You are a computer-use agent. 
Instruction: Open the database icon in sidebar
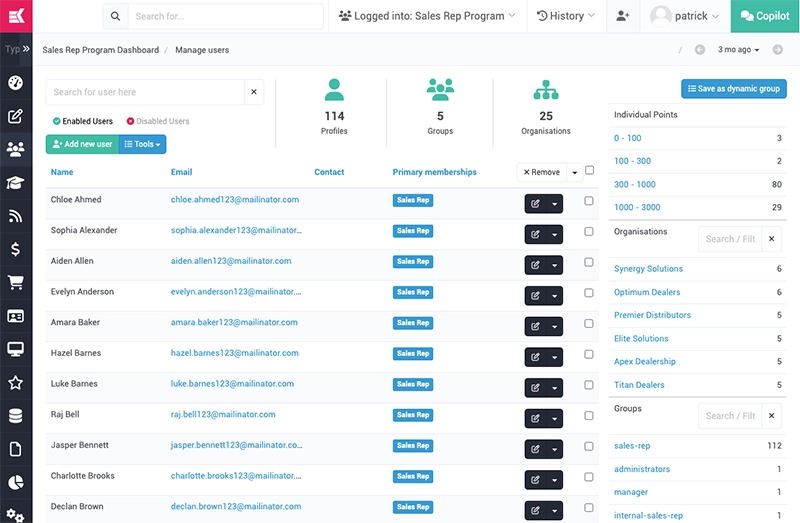tap(15, 416)
